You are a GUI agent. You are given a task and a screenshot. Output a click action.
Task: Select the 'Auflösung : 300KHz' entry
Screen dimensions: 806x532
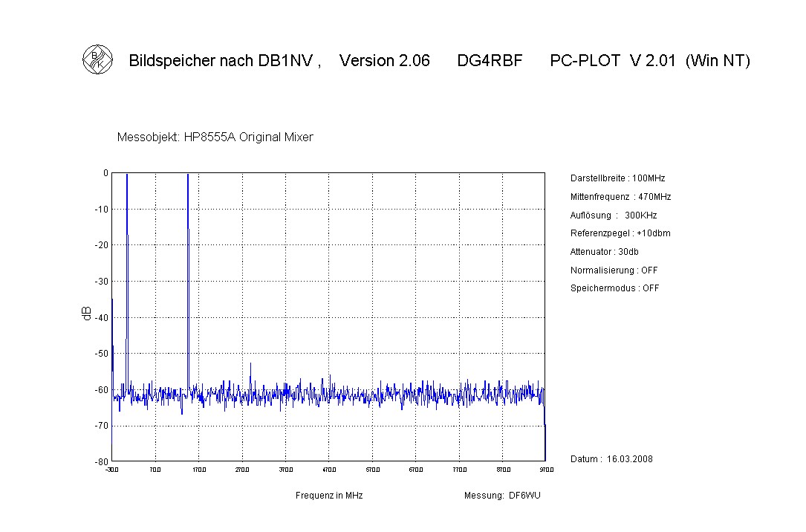pos(613,215)
